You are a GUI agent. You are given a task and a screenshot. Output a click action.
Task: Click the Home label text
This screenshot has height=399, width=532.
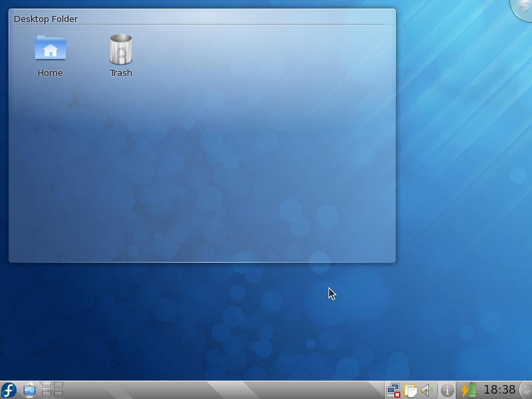tap(51, 73)
